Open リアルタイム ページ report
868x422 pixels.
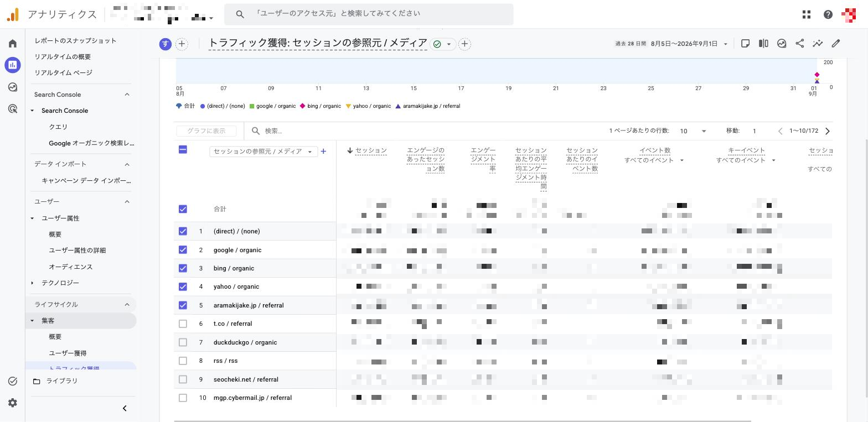pos(63,73)
